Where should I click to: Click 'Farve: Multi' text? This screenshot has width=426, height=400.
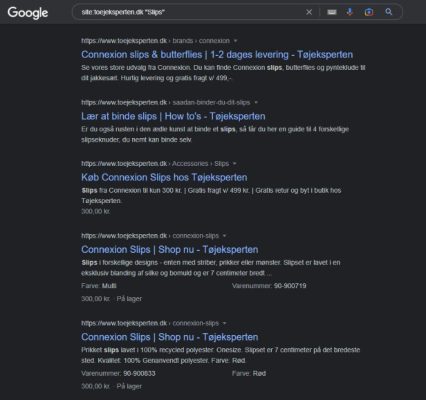[x=99, y=286]
